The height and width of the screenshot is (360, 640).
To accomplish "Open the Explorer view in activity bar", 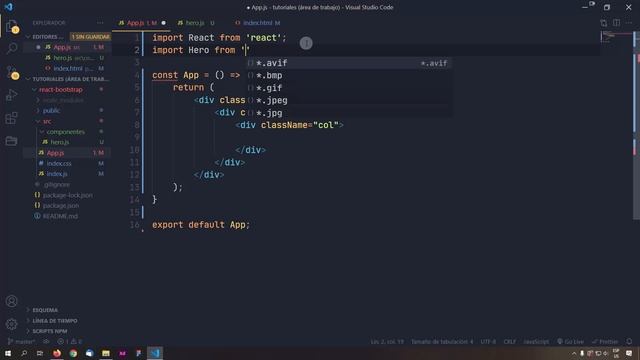I will click(11, 27).
